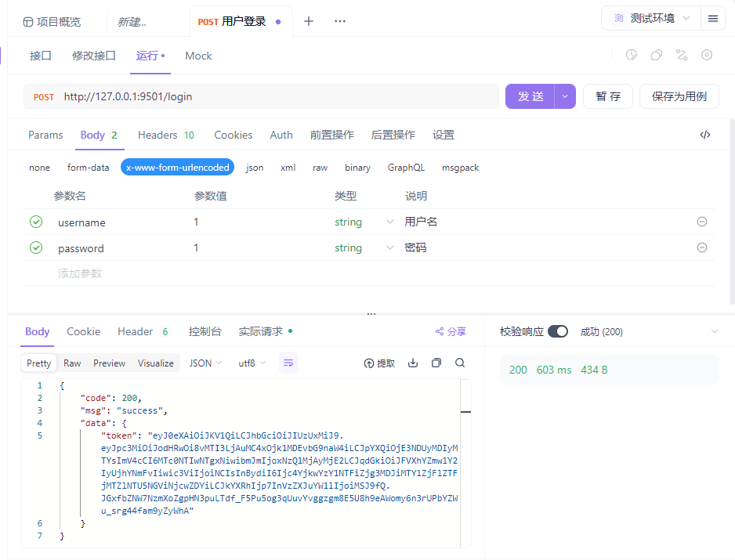The height and width of the screenshot is (560, 735).
Task: Switch to the 修改接口 tab
Action: (94, 56)
